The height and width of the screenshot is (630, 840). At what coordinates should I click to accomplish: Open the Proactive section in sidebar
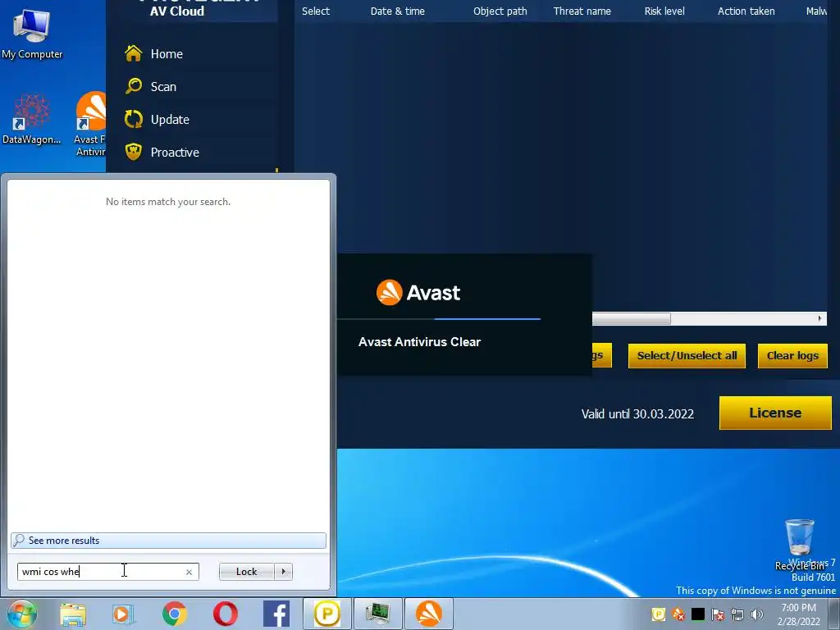coord(175,152)
